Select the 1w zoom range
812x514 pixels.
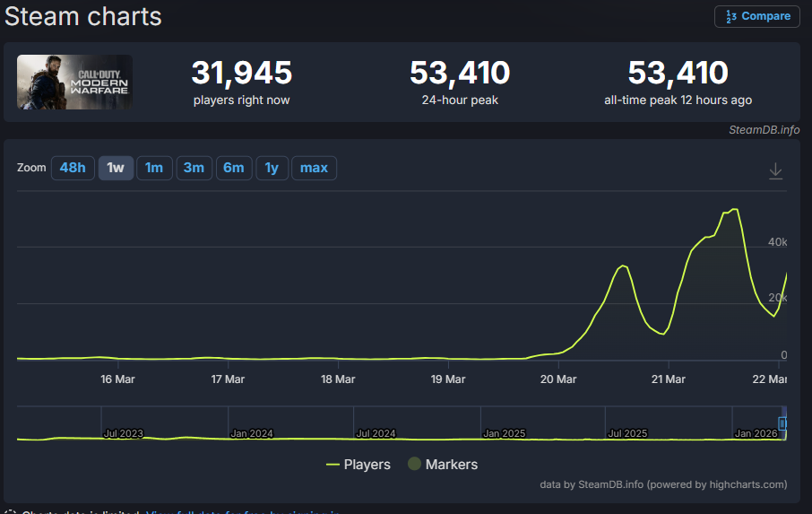pyautogui.click(x=116, y=168)
